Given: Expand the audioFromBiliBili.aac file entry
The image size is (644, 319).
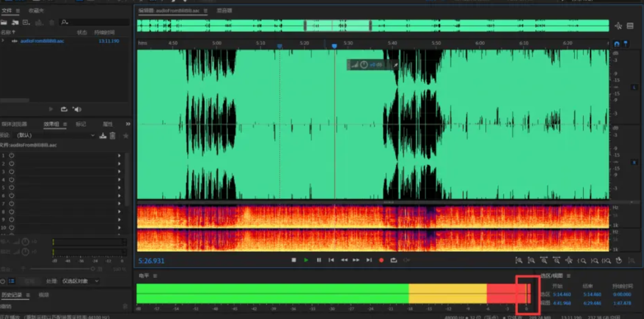Looking at the screenshot, I should pyautogui.click(x=3, y=41).
